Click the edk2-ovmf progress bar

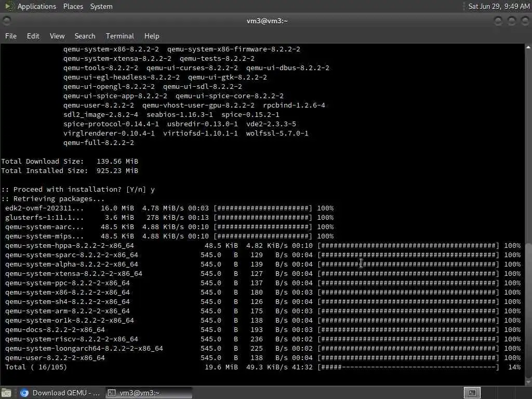click(262, 208)
